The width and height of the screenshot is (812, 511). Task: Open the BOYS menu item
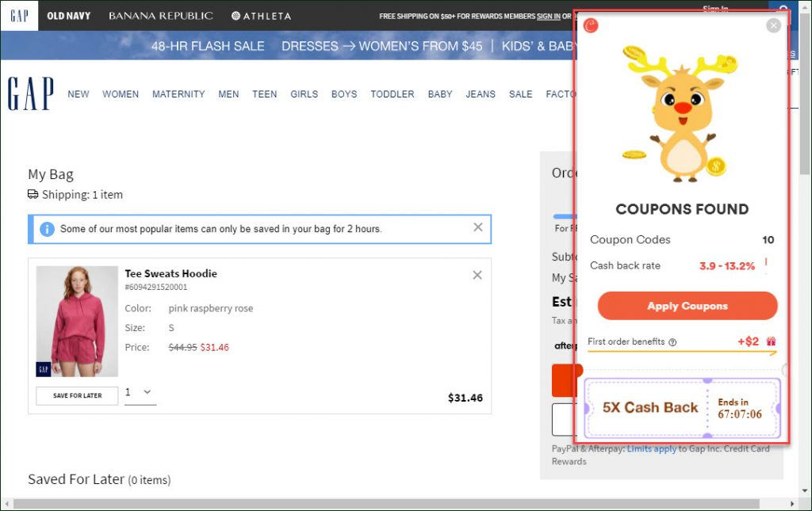[x=344, y=94]
